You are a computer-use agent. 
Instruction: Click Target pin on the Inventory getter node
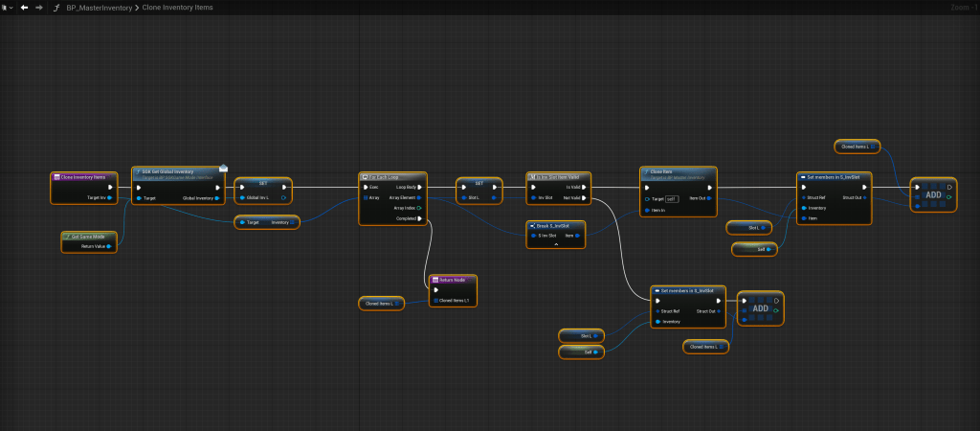[x=242, y=222]
